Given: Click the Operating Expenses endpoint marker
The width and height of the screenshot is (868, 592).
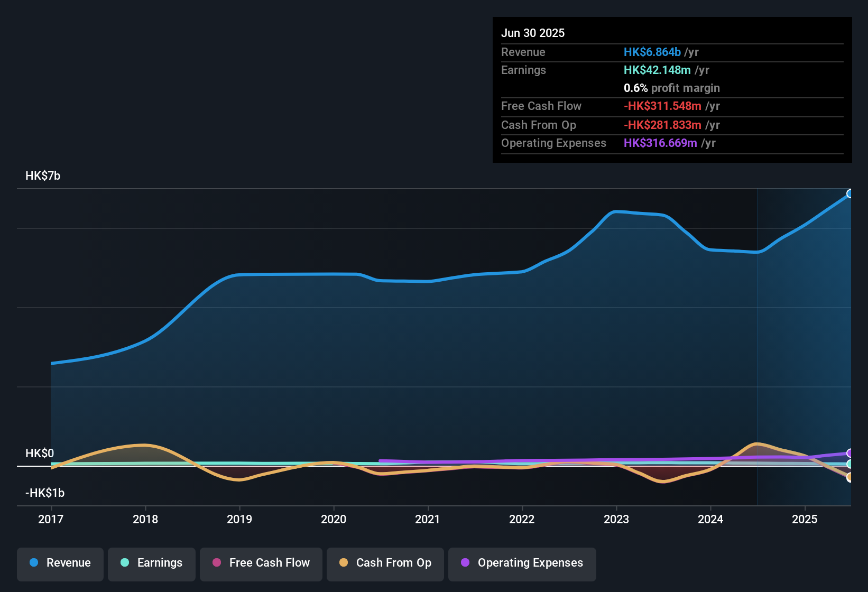Looking at the screenshot, I should pyautogui.click(x=849, y=454).
